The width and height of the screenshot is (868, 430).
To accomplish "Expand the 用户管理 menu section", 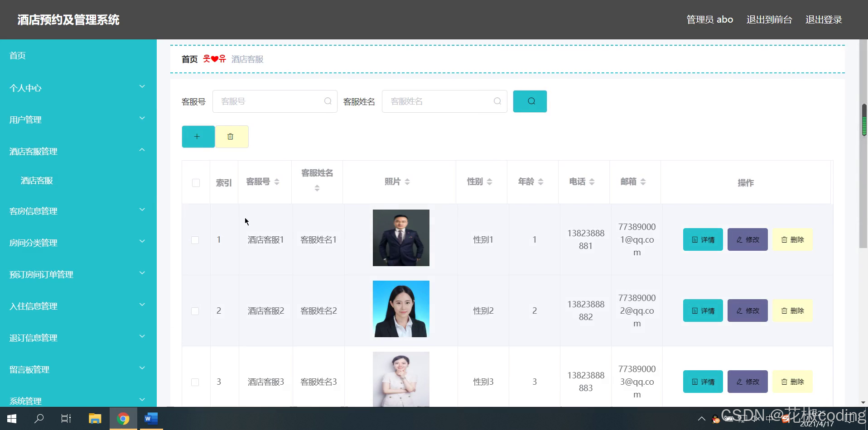I will [x=77, y=119].
